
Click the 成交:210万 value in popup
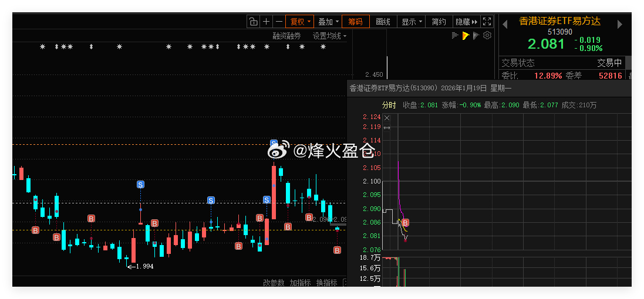579,106
